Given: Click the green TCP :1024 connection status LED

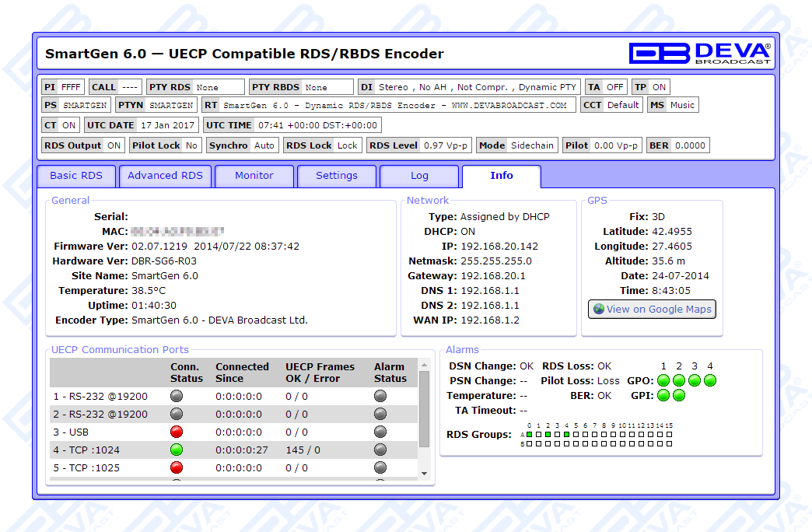Looking at the screenshot, I should point(177,450).
